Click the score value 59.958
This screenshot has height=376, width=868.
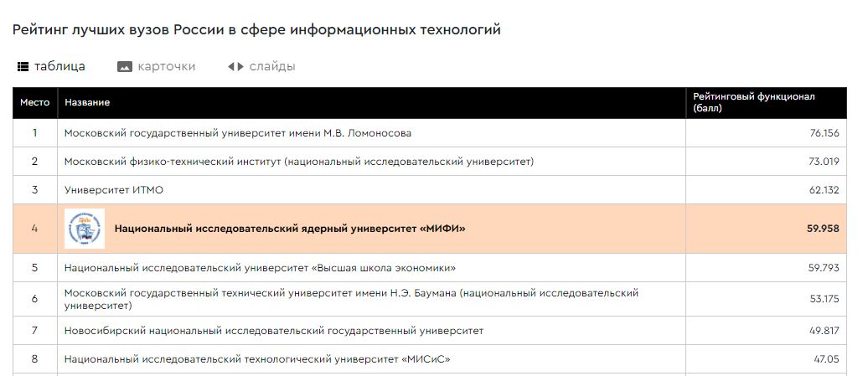tap(823, 229)
